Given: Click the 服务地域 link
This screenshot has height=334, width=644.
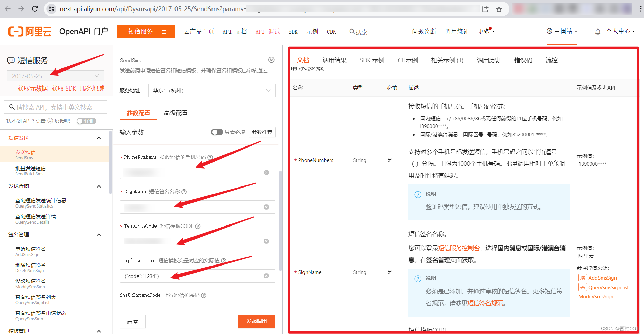Looking at the screenshot, I should [92, 89].
